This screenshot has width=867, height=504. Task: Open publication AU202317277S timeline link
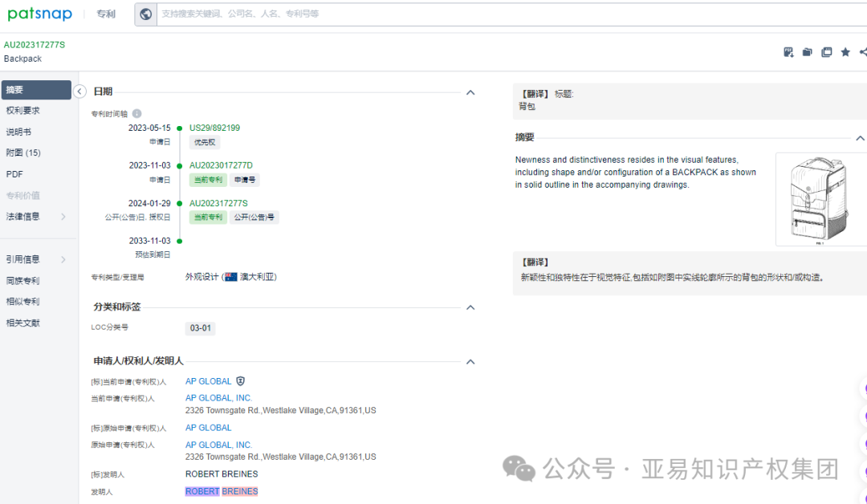tap(218, 203)
